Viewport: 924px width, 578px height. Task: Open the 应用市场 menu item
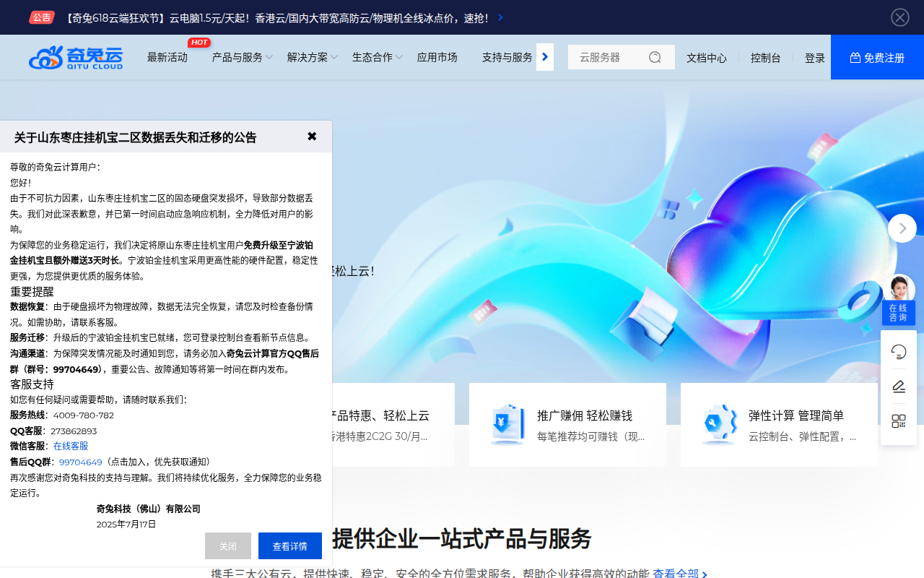coord(437,57)
